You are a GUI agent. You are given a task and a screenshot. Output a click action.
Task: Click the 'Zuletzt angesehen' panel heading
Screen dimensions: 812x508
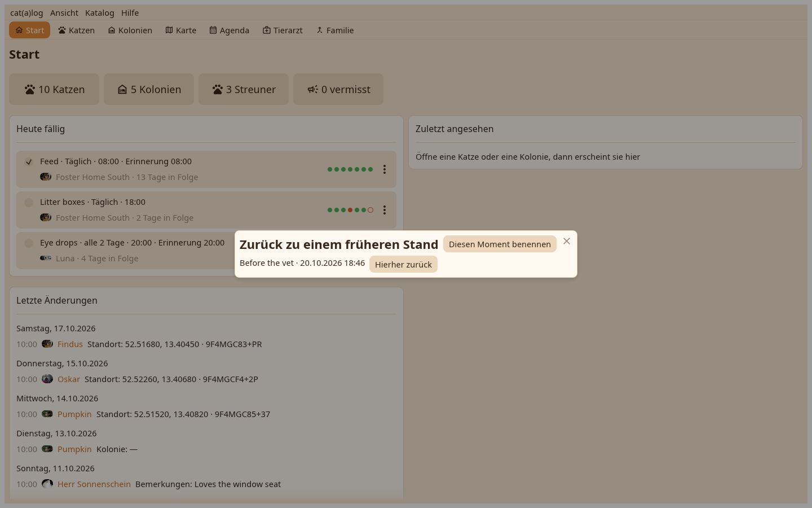(x=454, y=129)
